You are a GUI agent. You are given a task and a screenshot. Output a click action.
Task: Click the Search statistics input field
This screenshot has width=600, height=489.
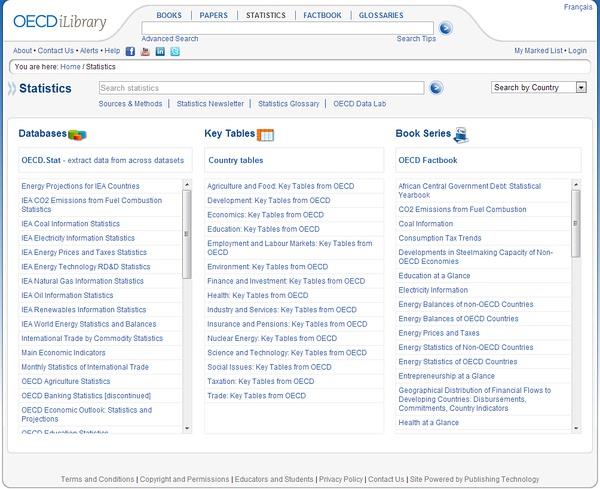coord(261,88)
